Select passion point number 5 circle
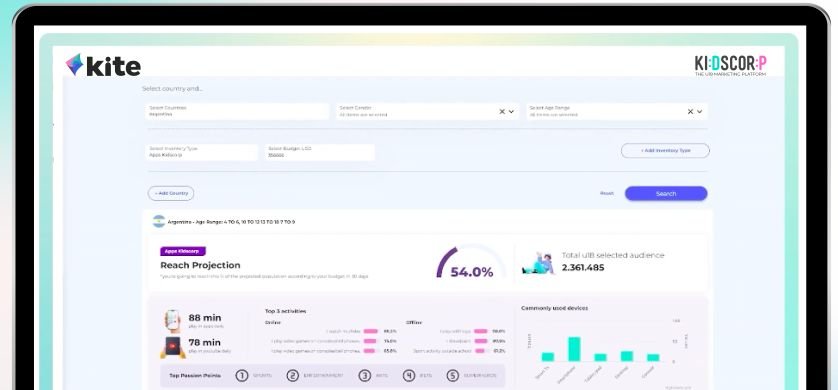Screen dimensions: 838x390 453,376
